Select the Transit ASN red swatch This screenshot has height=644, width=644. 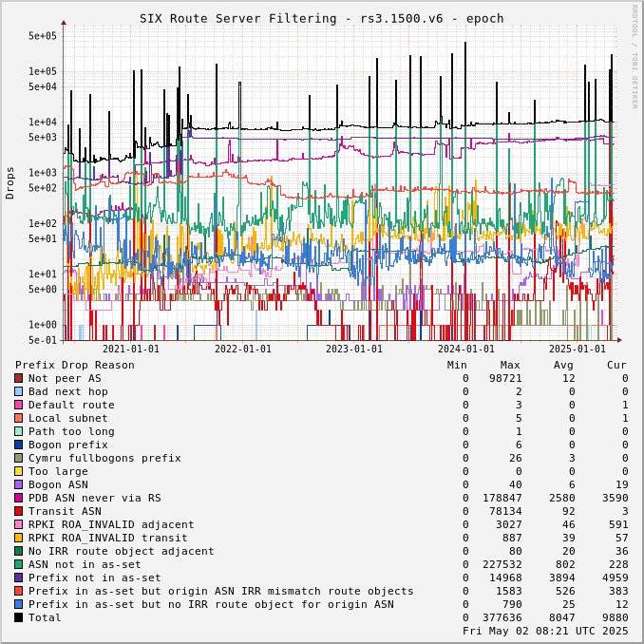click(x=18, y=511)
